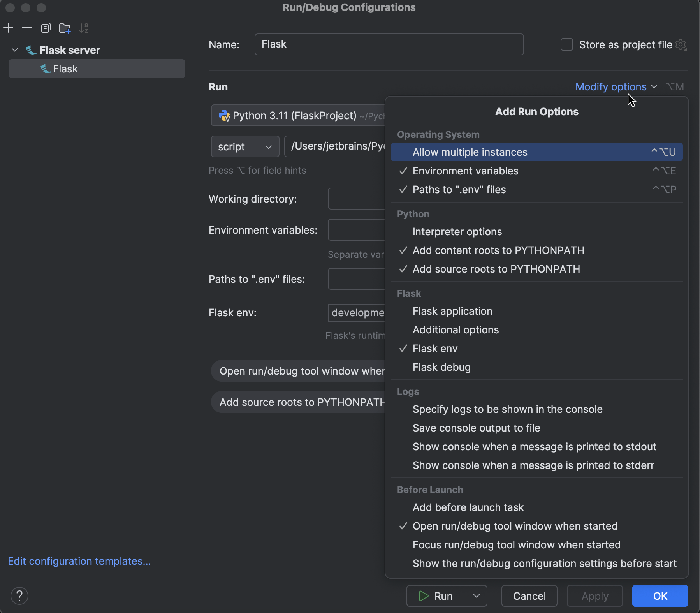Sort configurations alphabetically

(x=84, y=28)
